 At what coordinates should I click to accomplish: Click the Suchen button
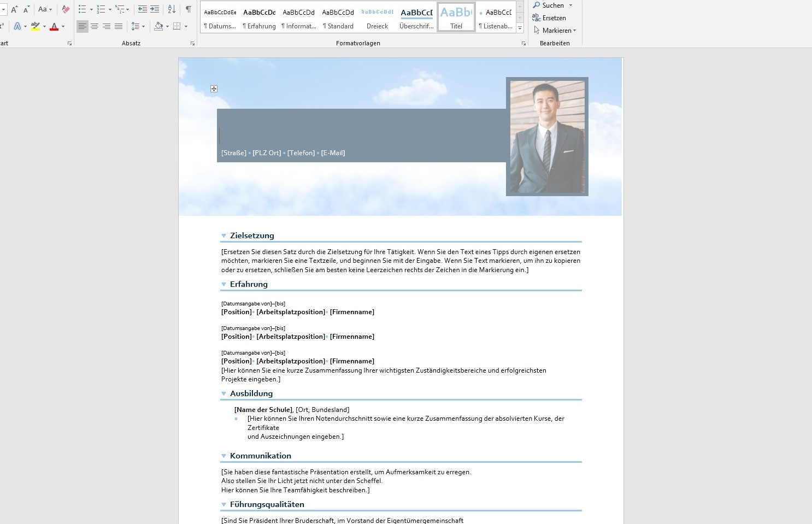[x=549, y=5]
